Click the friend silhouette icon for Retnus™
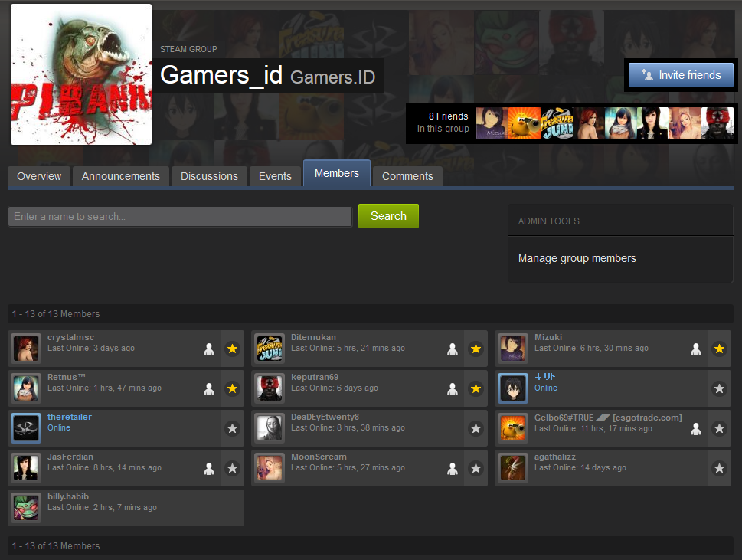 209,388
